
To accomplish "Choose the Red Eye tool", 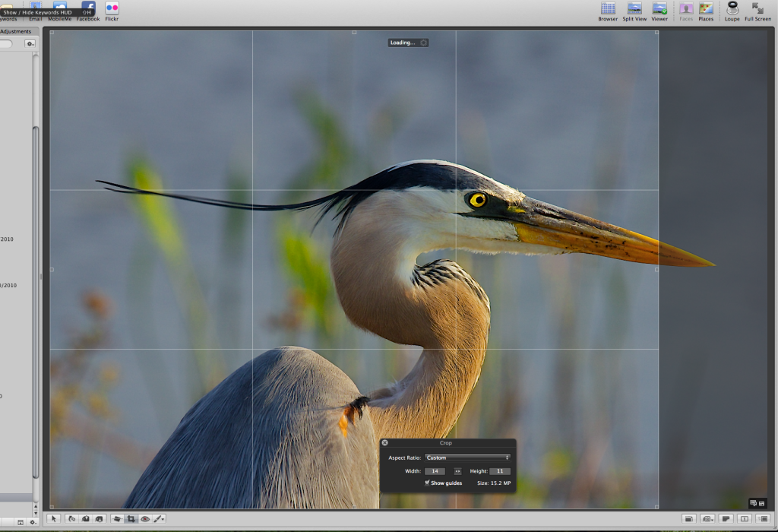I will coord(144,519).
